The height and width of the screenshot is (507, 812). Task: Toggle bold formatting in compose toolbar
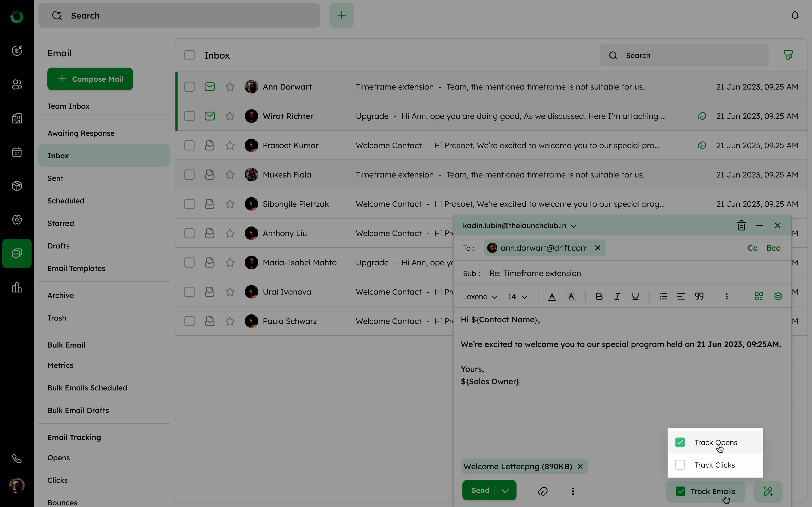(599, 296)
